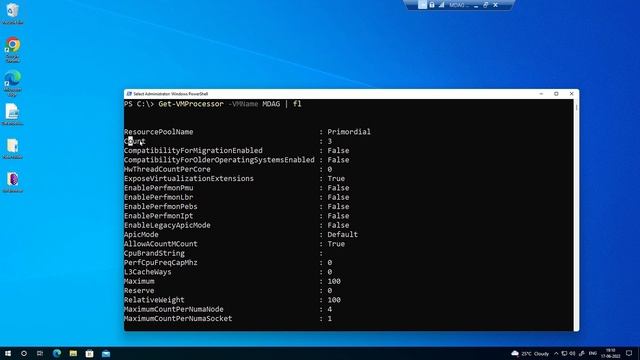640x360 pixels.
Task: Open the volume tray icon
Action: click(x=572, y=353)
